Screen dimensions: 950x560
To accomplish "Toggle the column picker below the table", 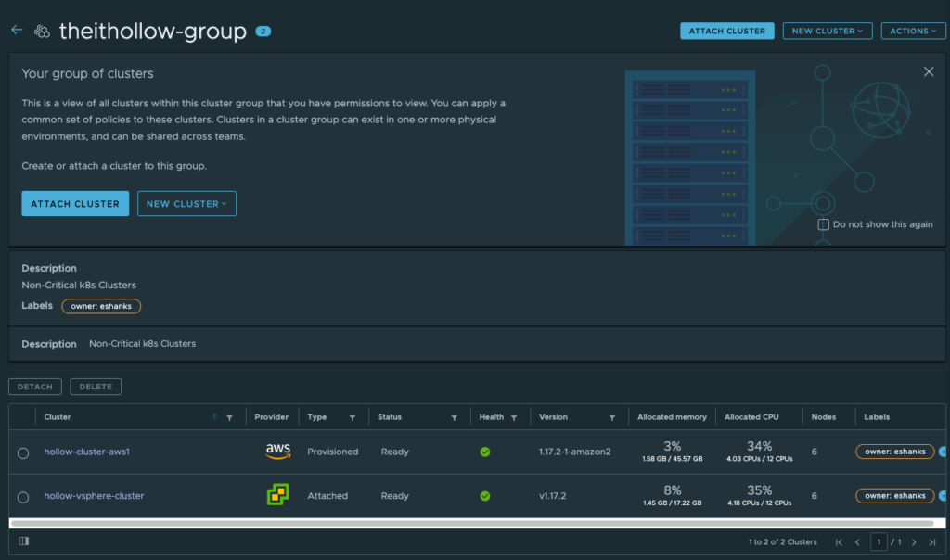I will click(24, 541).
